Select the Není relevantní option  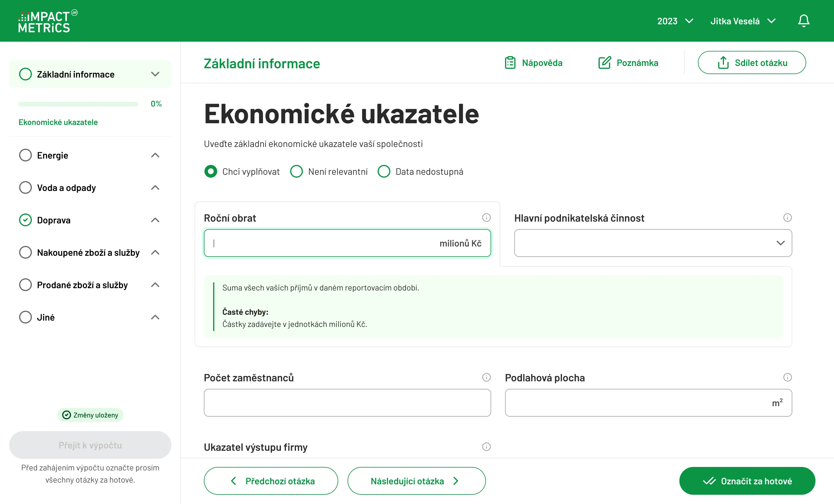pyautogui.click(x=297, y=171)
